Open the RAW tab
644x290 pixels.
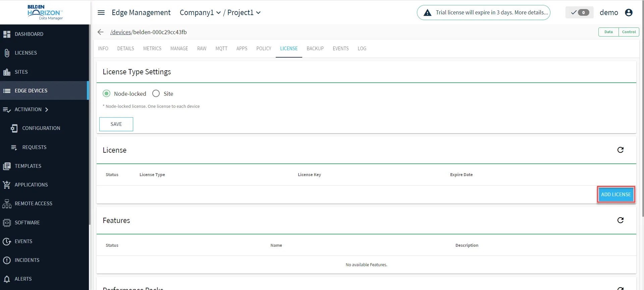click(202, 49)
